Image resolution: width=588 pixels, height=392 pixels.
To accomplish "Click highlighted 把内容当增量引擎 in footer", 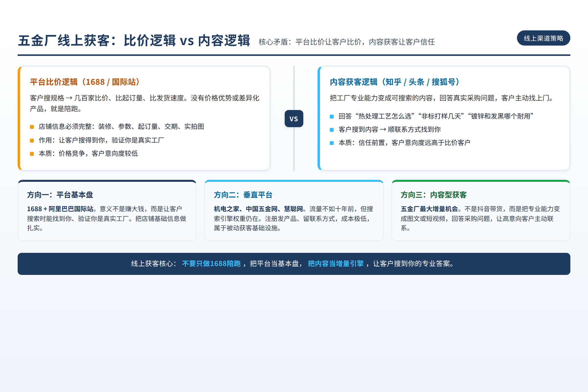I will click(336, 264).
